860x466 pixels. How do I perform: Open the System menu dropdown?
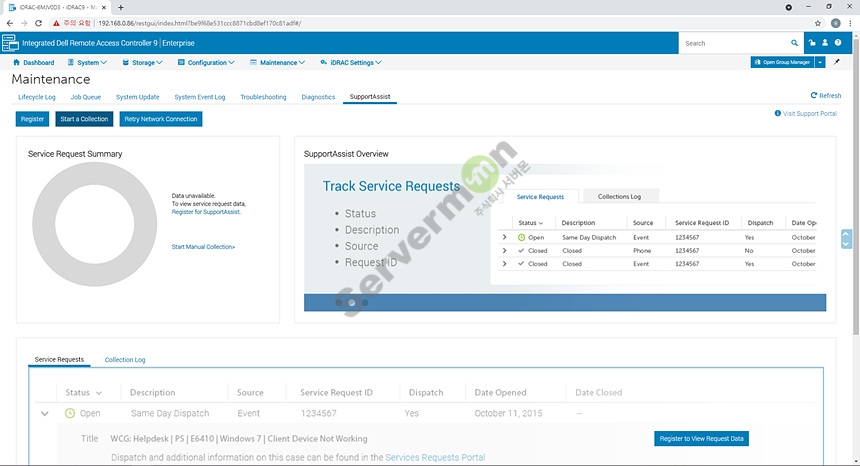[87, 62]
